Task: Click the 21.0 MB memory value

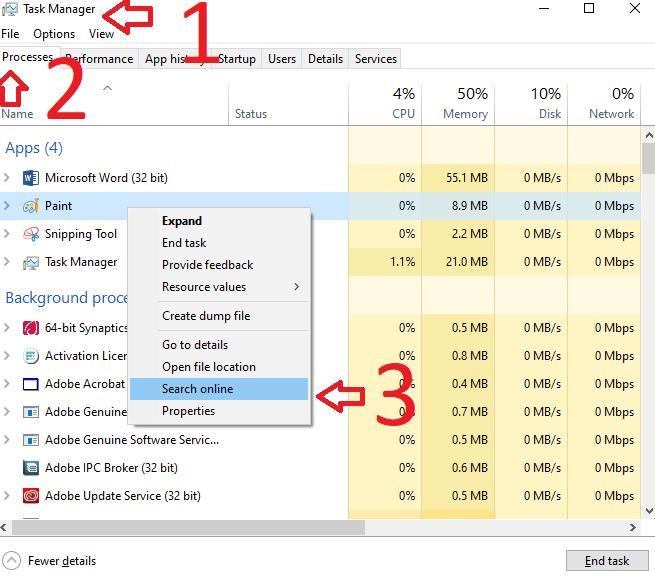Action: click(467, 262)
